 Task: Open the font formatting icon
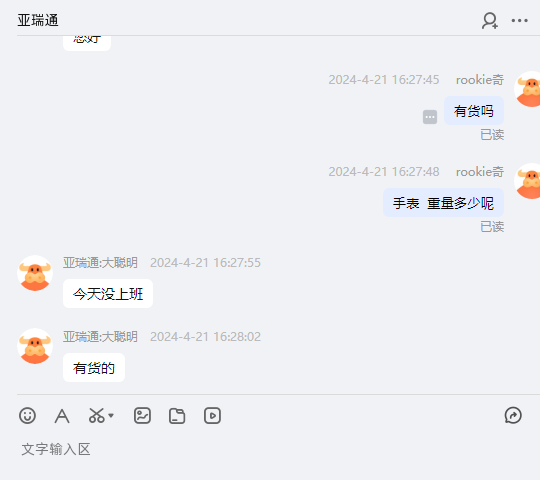tap(62, 416)
